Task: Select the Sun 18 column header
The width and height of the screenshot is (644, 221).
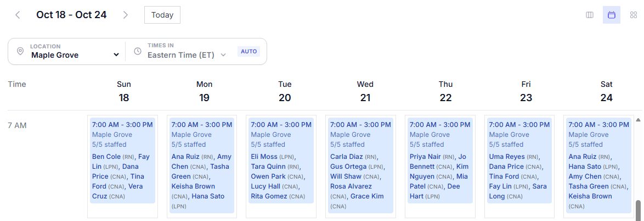Action: tap(123, 91)
